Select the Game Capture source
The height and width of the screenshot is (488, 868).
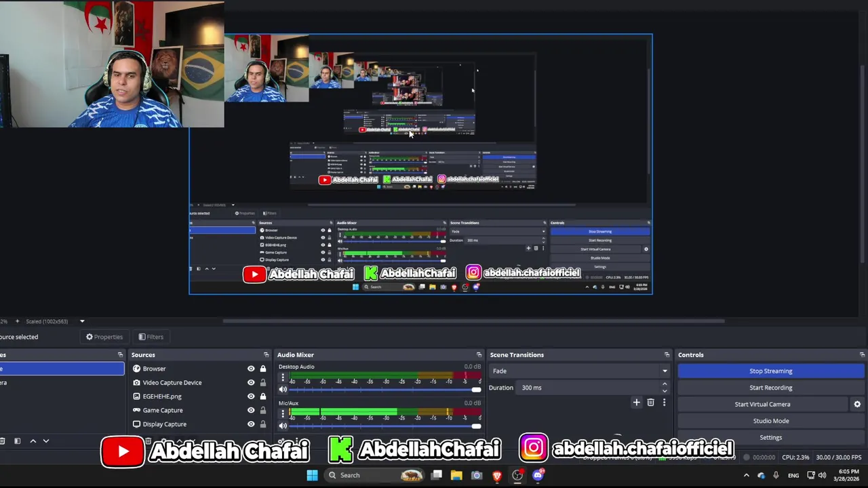200,410
